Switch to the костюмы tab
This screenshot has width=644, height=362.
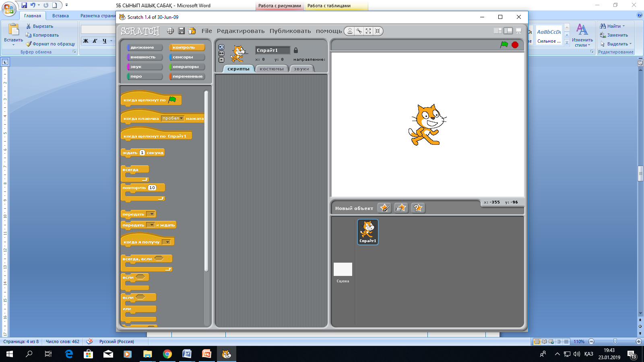tap(272, 69)
